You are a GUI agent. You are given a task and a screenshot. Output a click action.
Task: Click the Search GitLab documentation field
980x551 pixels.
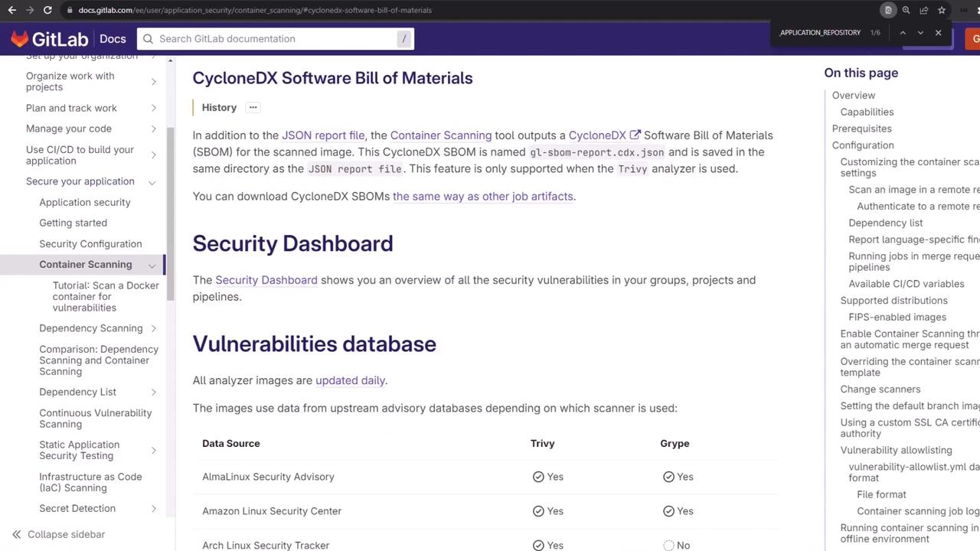point(276,39)
